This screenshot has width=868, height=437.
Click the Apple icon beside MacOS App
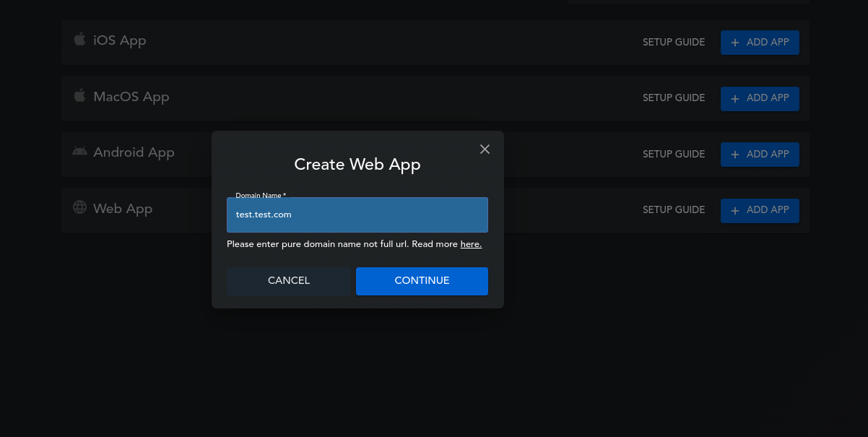pos(79,95)
